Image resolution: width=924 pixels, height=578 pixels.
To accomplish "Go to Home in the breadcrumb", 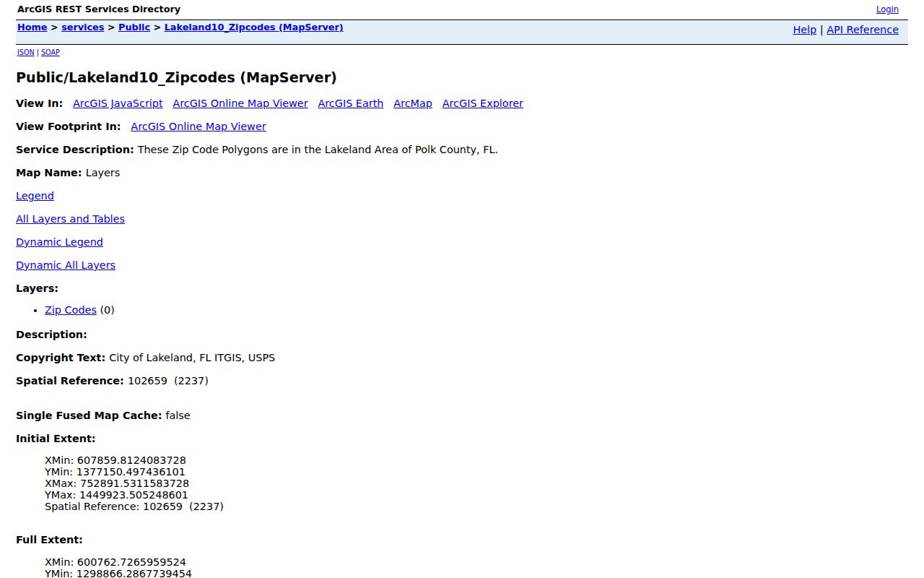I will coord(32,27).
